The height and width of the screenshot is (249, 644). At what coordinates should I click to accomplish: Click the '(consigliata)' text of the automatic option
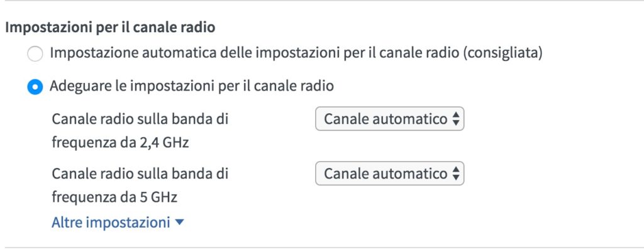click(x=502, y=53)
